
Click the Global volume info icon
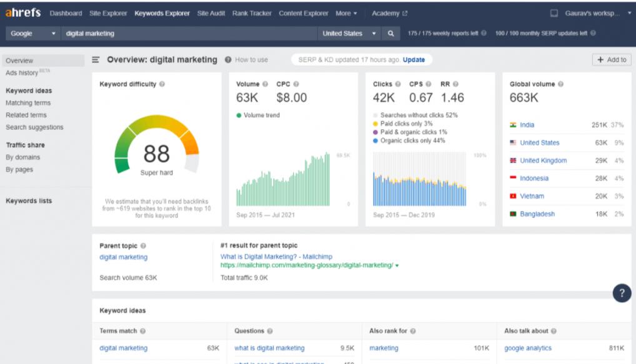tap(560, 84)
